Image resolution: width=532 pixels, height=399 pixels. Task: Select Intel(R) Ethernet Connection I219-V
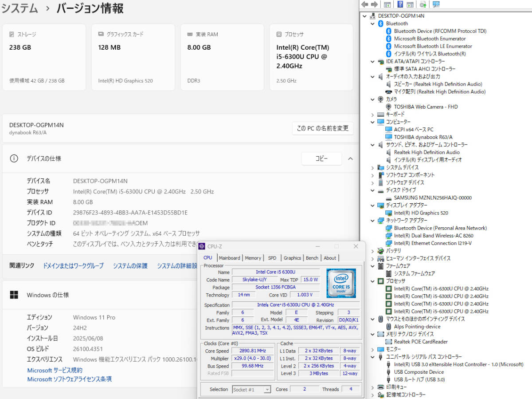[433, 243]
